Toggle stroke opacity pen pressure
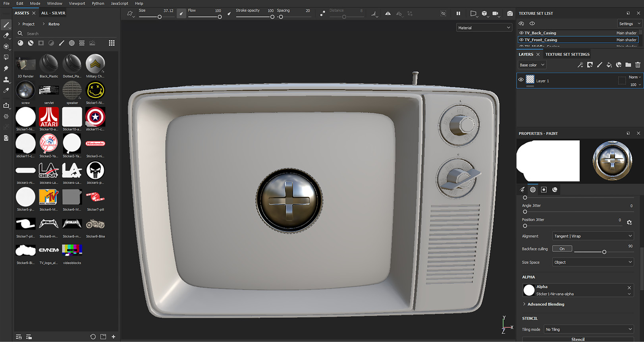The image size is (644, 342). coord(229,14)
